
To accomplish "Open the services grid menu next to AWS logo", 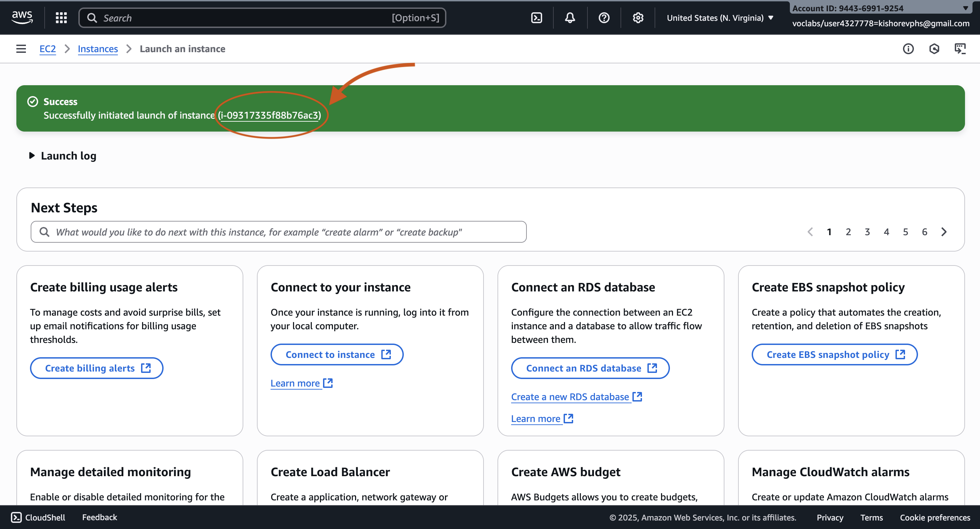I will [61, 17].
